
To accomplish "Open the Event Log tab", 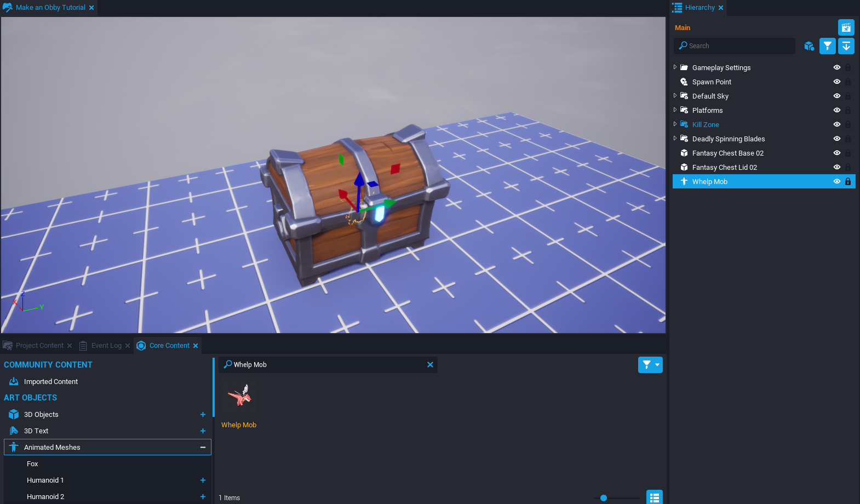I will [x=106, y=346].
